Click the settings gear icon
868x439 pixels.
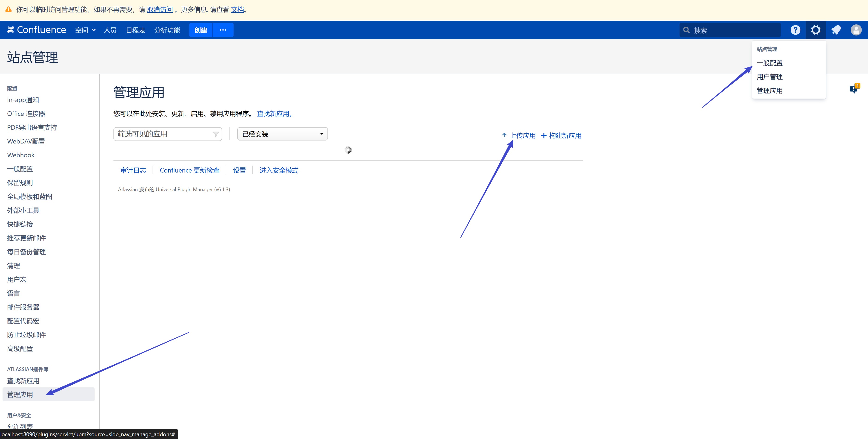(x=816, y=30)
